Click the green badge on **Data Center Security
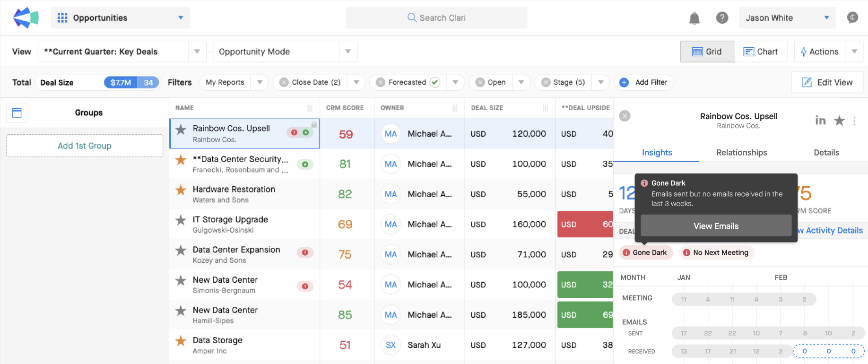 coord(305,165)
